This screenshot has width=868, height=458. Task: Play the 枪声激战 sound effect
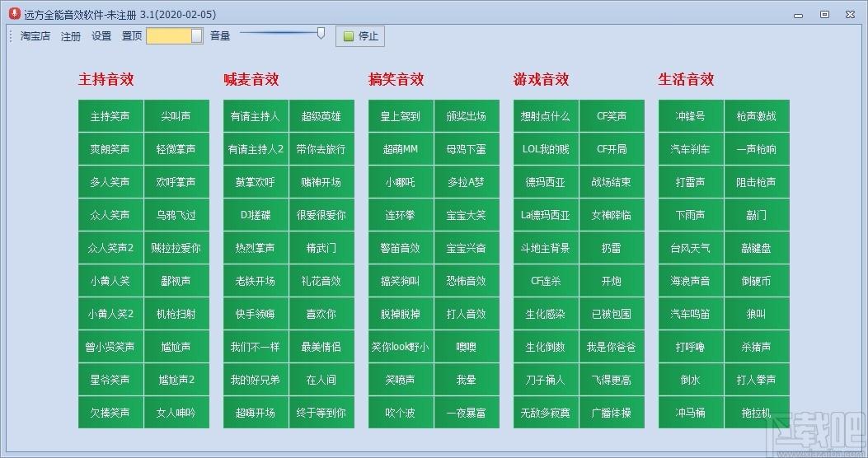click(757, 116)
